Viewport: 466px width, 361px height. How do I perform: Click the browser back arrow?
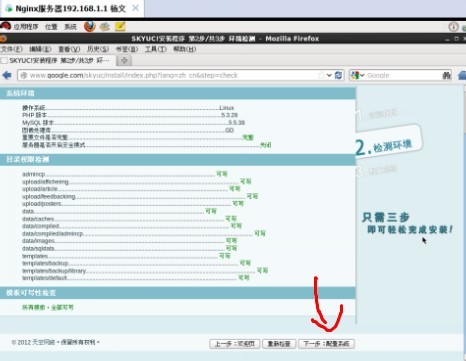tap(7, 75)
